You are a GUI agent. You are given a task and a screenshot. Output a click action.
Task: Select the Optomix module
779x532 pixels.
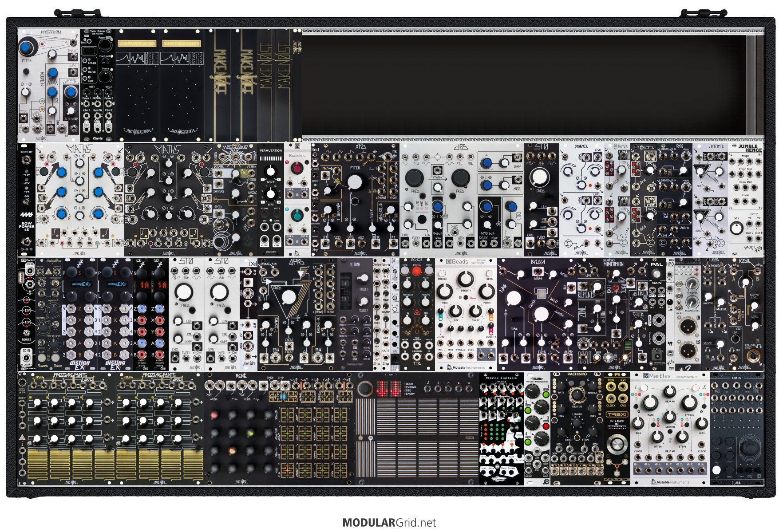tap(710, 199)
